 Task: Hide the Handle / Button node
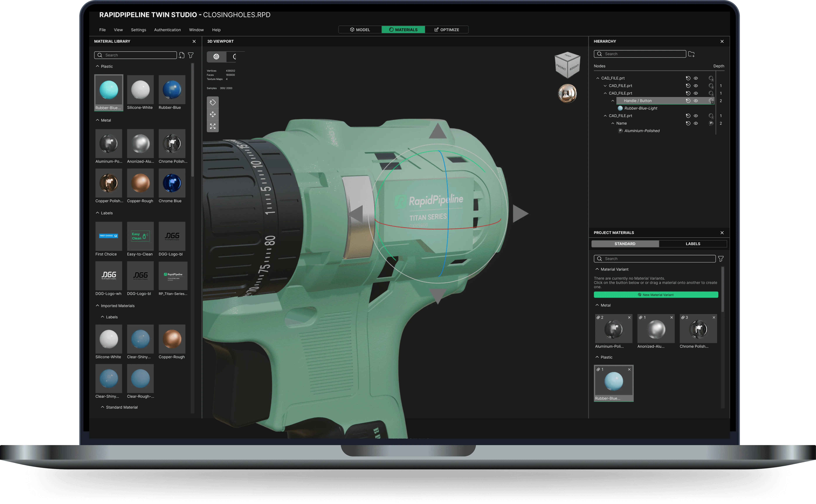tap(696, 101)
